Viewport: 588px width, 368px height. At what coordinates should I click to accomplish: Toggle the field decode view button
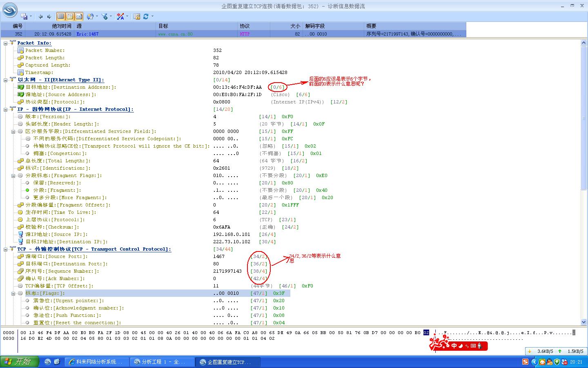click(70, 16)
